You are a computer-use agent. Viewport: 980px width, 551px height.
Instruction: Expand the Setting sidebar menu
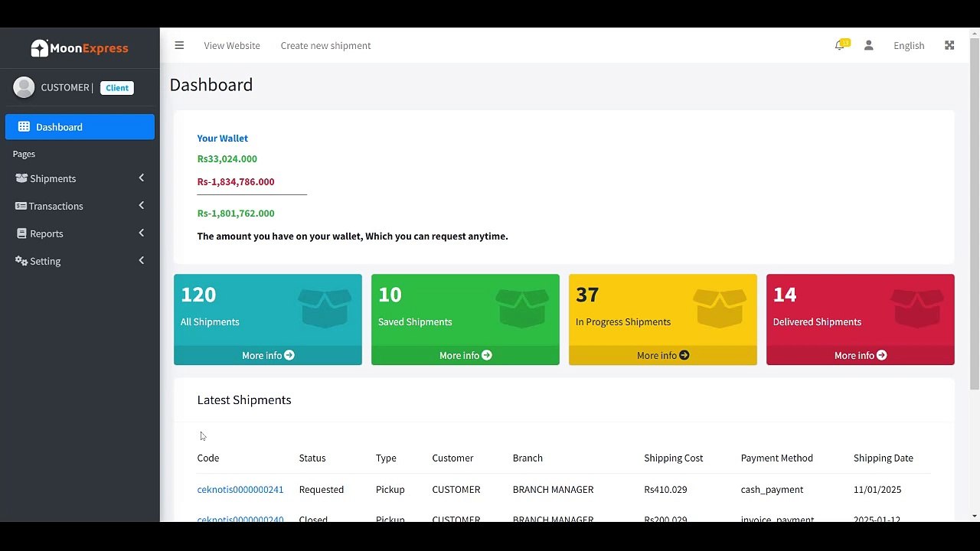click(80, 261)
